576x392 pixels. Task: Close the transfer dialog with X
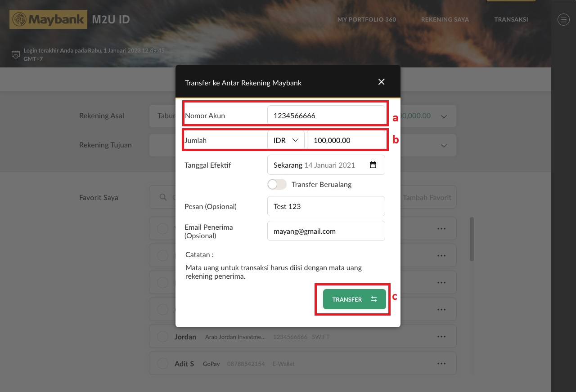point(381,82)
